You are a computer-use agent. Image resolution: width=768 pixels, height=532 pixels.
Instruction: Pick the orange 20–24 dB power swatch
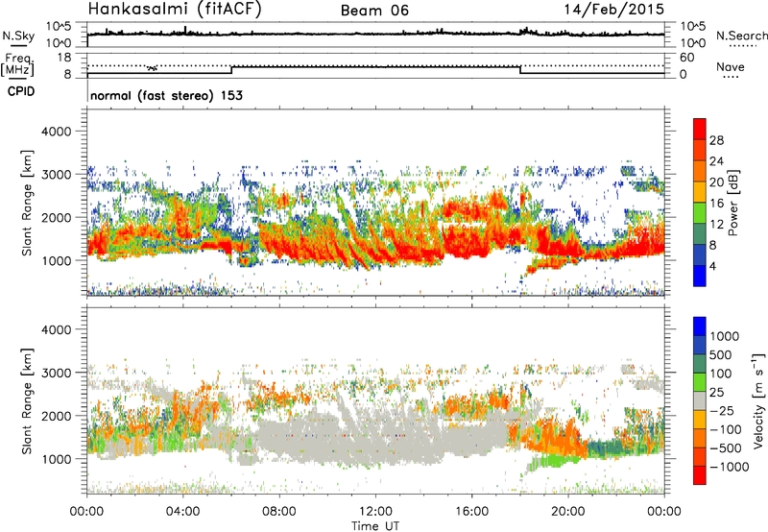tap(700, 172)
